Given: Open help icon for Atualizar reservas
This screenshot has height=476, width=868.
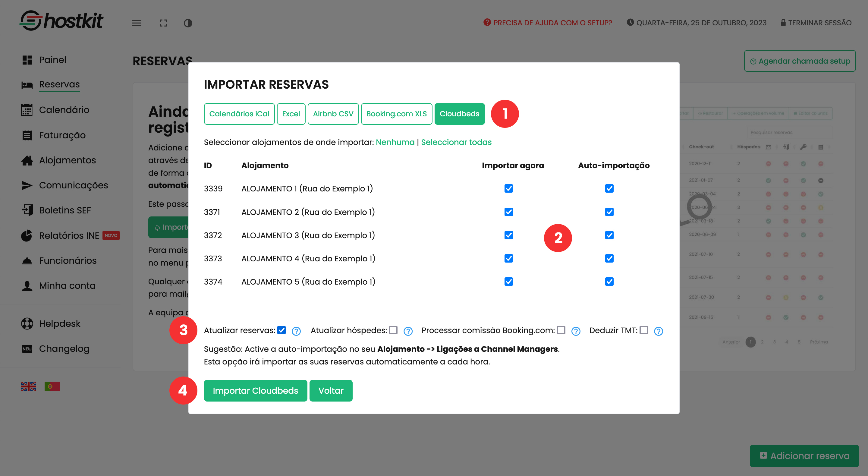Looking at the screenshot, I should (x=296, y=331).
